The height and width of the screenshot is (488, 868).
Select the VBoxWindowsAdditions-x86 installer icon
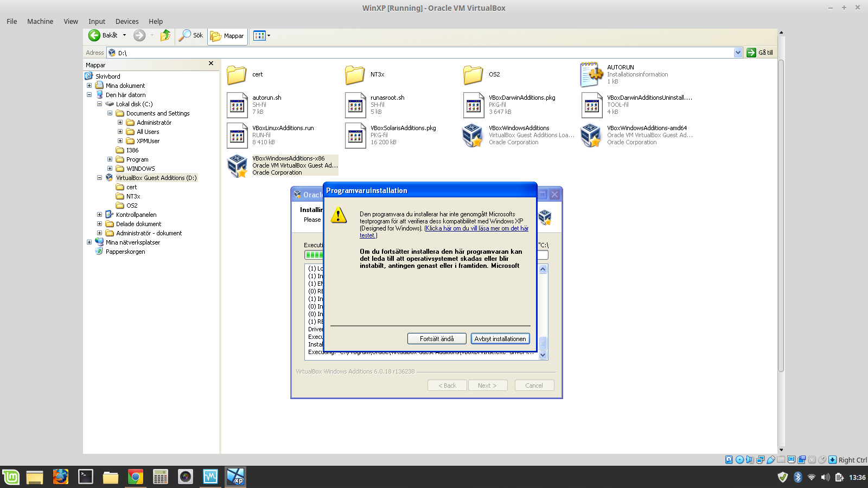[x=237, y=166]
